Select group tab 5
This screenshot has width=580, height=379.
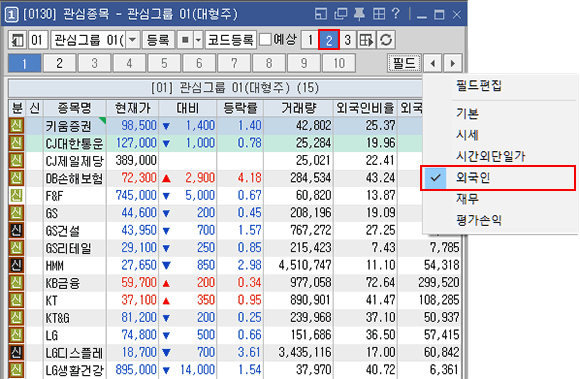164,64
